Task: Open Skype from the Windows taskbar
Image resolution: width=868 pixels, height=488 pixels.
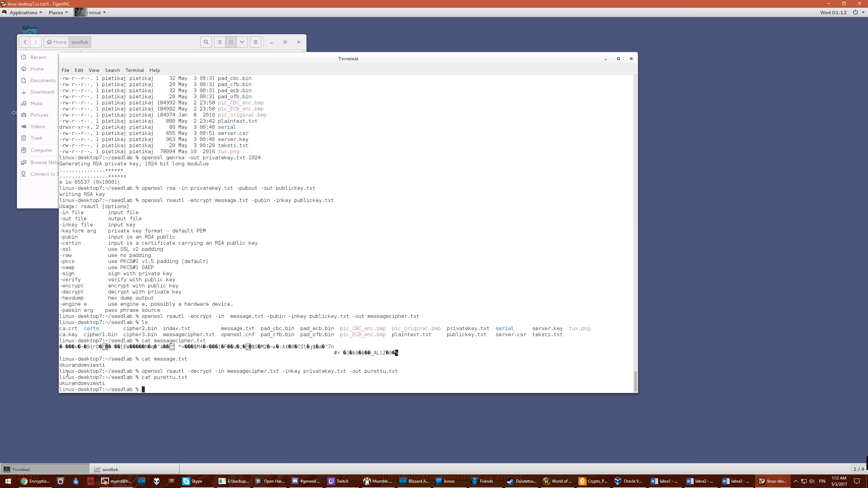Action: tap(193, 481)
